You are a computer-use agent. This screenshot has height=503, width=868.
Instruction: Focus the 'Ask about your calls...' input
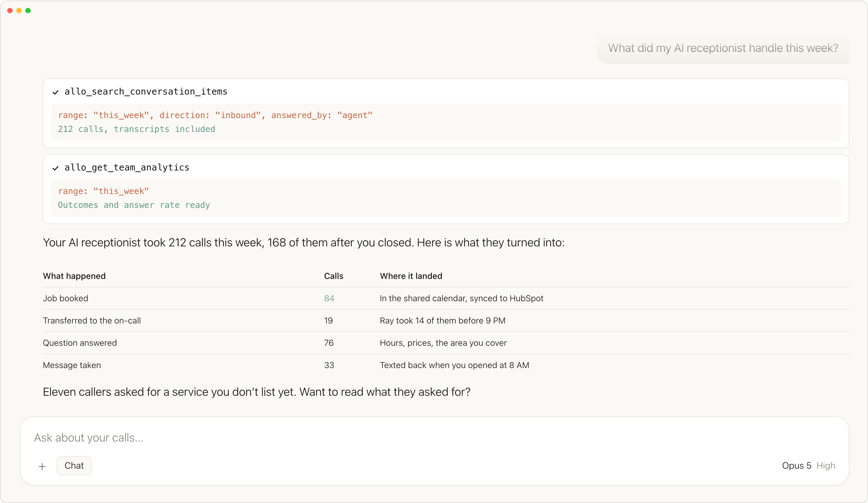[x=434, y=438]
